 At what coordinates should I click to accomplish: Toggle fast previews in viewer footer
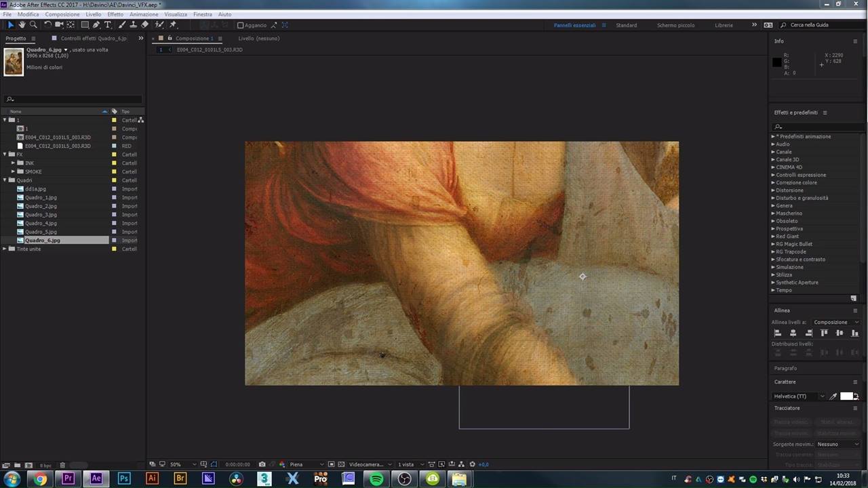[442, 464]
